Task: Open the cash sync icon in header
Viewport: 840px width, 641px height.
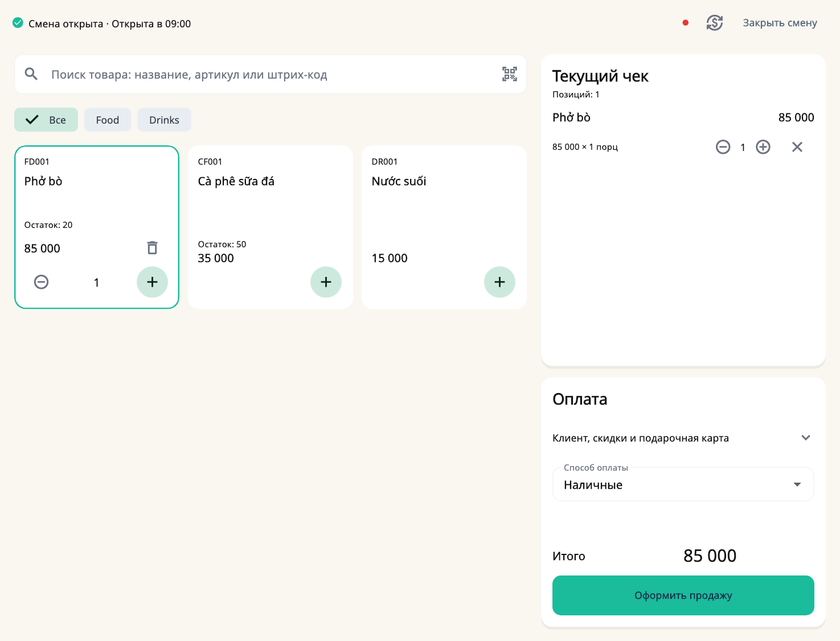Action: (715, 23)
